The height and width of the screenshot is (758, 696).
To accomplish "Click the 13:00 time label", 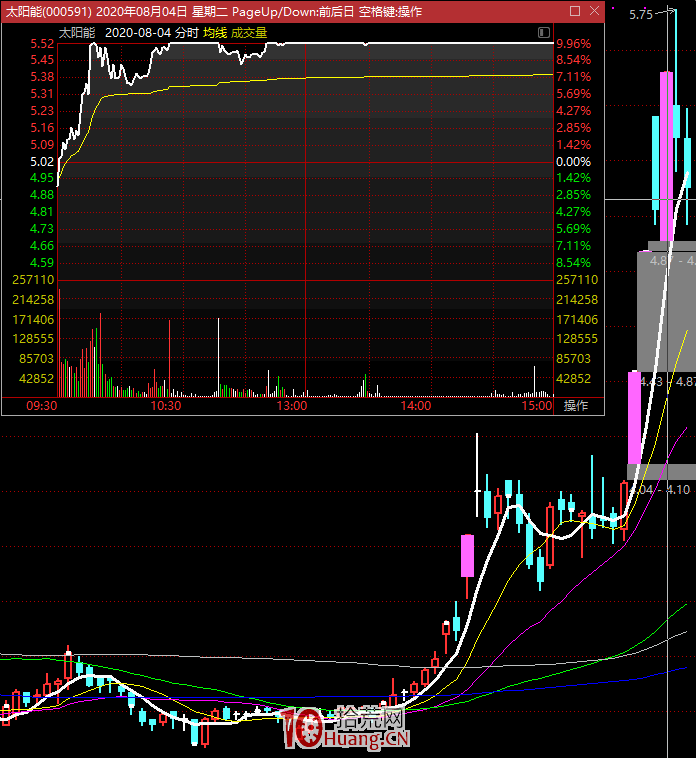I will tap(292, 406).
